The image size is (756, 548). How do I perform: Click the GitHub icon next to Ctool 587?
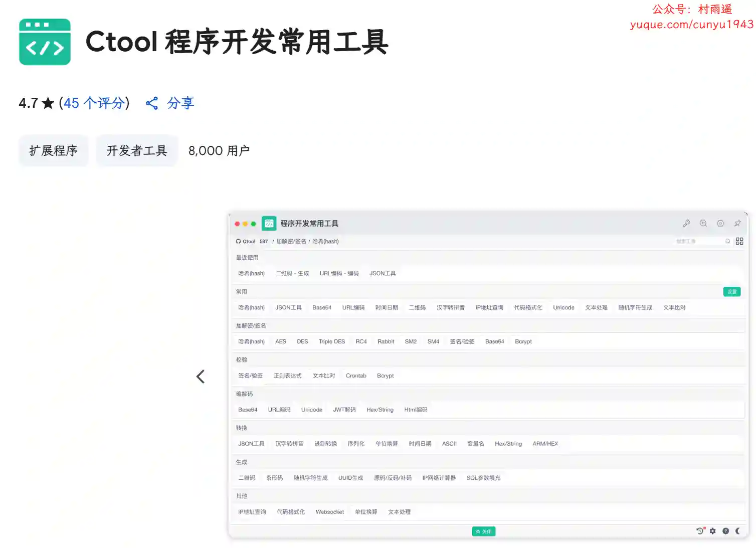pos(238,241)
